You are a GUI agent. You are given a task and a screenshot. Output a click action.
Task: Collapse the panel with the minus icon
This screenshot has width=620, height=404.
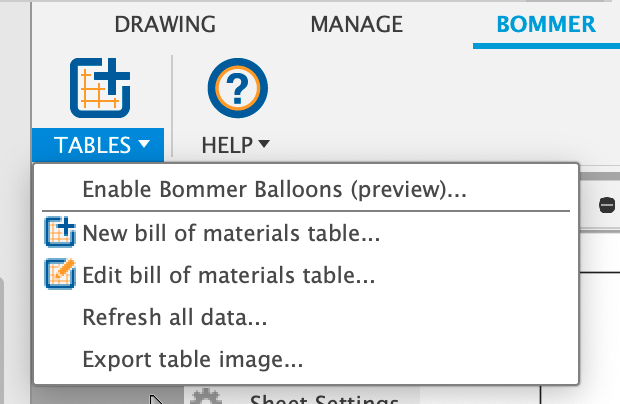click(x=607, y=206)
